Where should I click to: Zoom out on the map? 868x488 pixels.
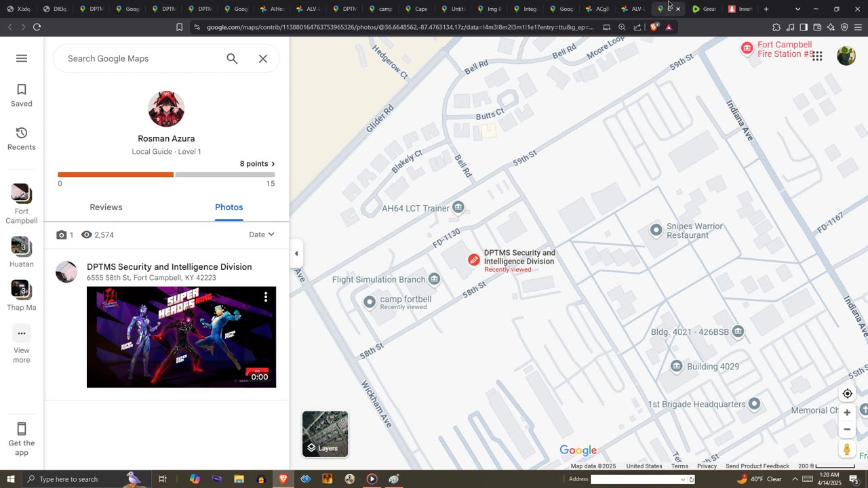tap(847, 430)
